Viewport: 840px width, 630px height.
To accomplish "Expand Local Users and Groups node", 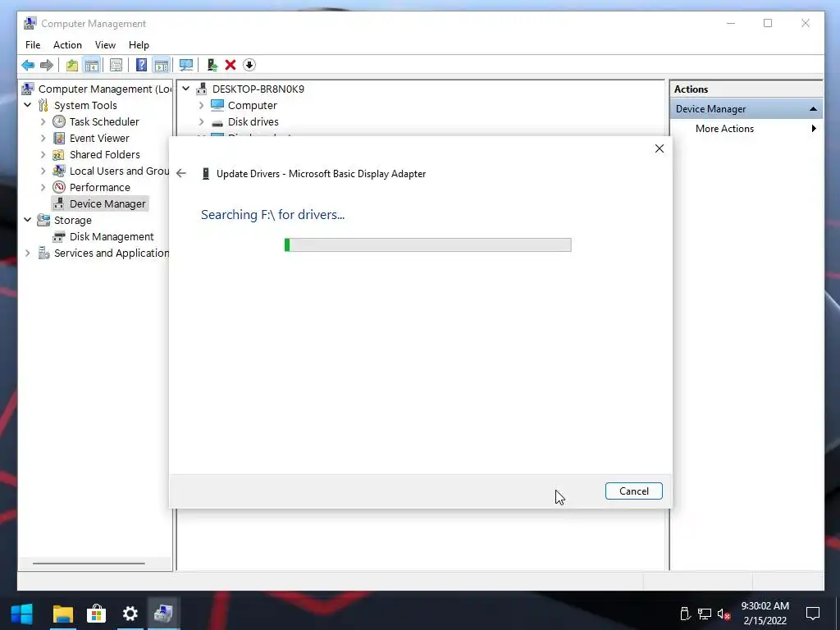I will tap(43, 171).
